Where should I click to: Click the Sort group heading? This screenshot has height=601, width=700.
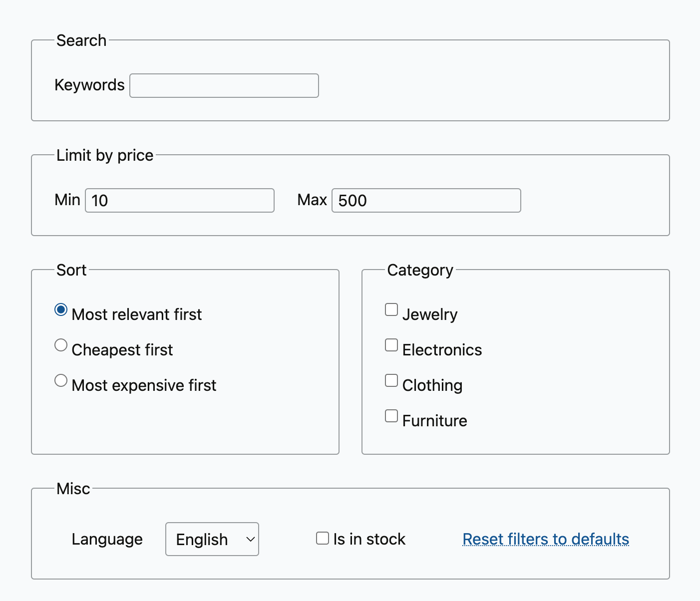coord(71,270)
